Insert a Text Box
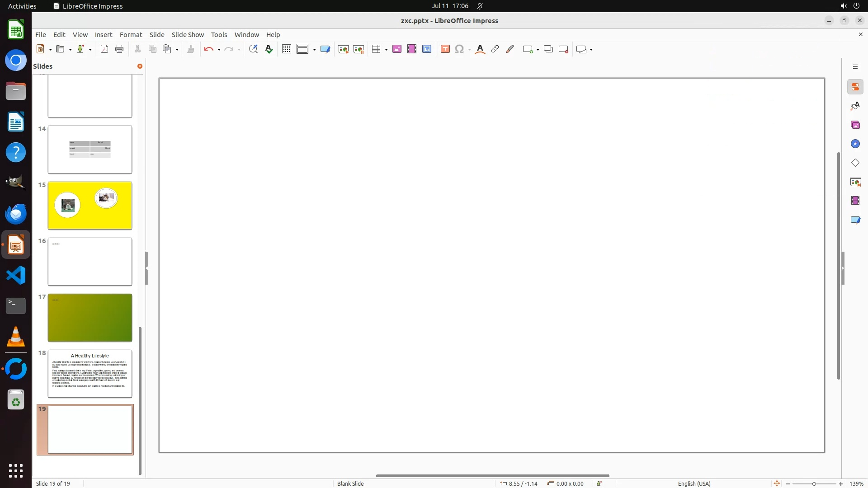The image size is (868, 488). click(445, 49)
